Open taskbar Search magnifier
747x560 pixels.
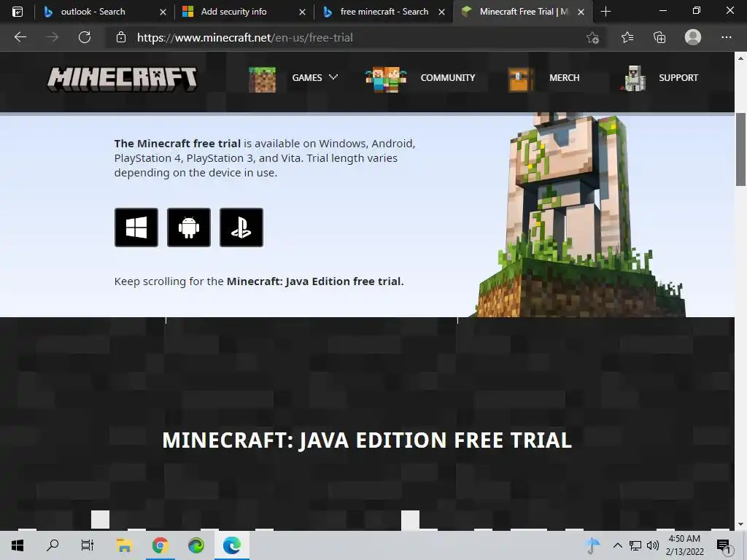point(53,545)
